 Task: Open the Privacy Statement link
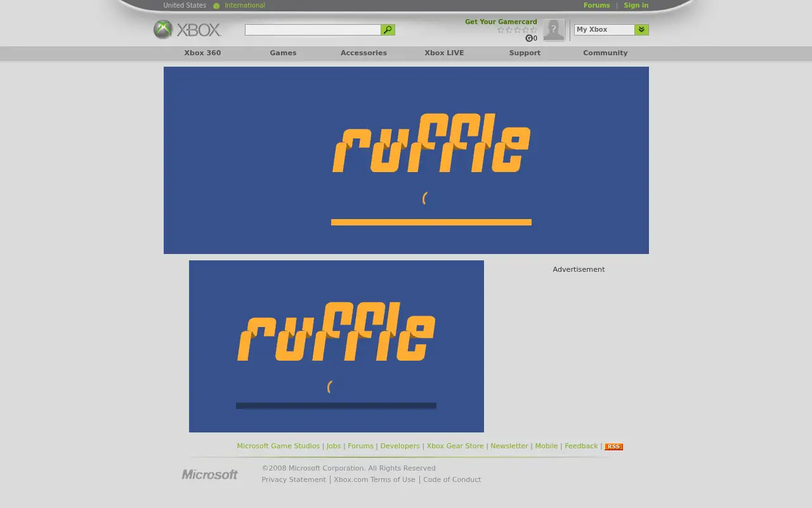pyautogui.click(x=294, y=480)
